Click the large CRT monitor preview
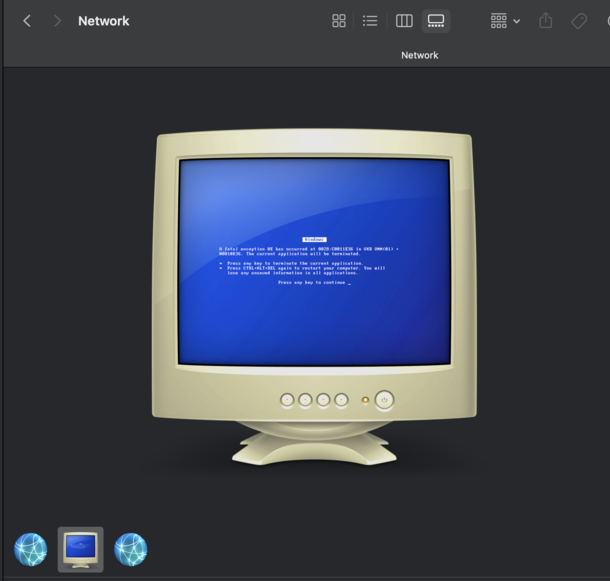The height and width of the screenshot is (581, 610). 314,297
